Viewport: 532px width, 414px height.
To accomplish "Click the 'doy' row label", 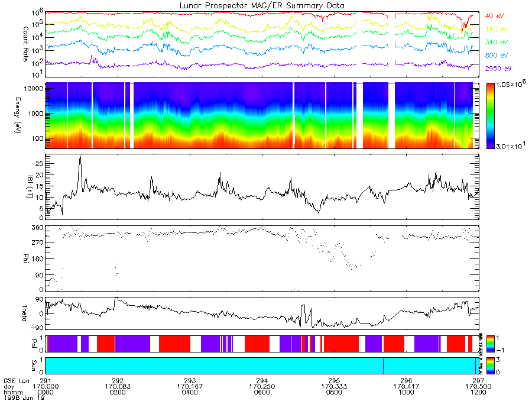I will pos(9,387).
